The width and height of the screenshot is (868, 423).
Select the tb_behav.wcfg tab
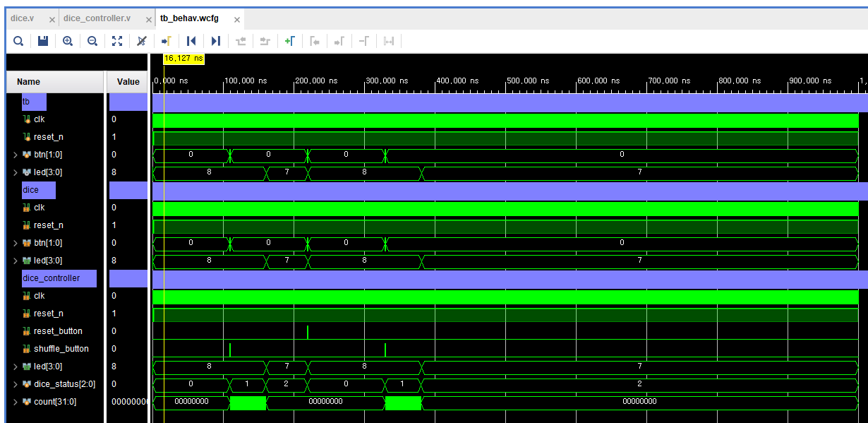pos(191,19)
